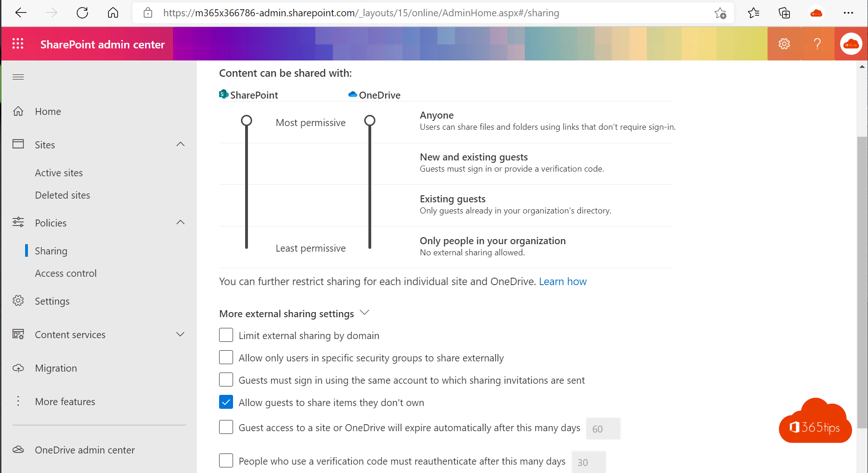Viewport: 868px width, 473px height.
Task: Open OneDrive admin center link
Action: click(x=85, y=450)
